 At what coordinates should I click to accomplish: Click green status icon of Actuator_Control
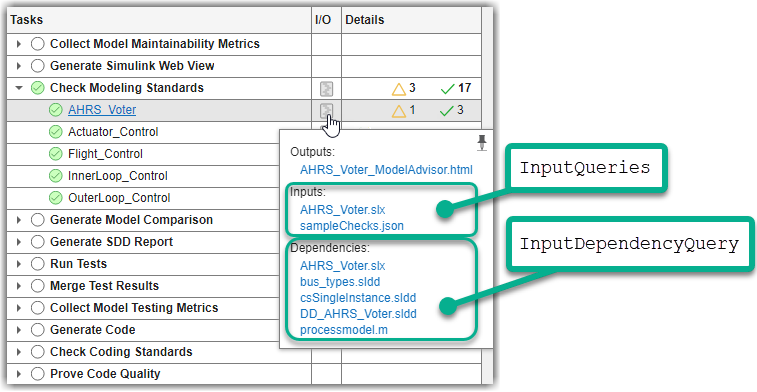[56, 132]
